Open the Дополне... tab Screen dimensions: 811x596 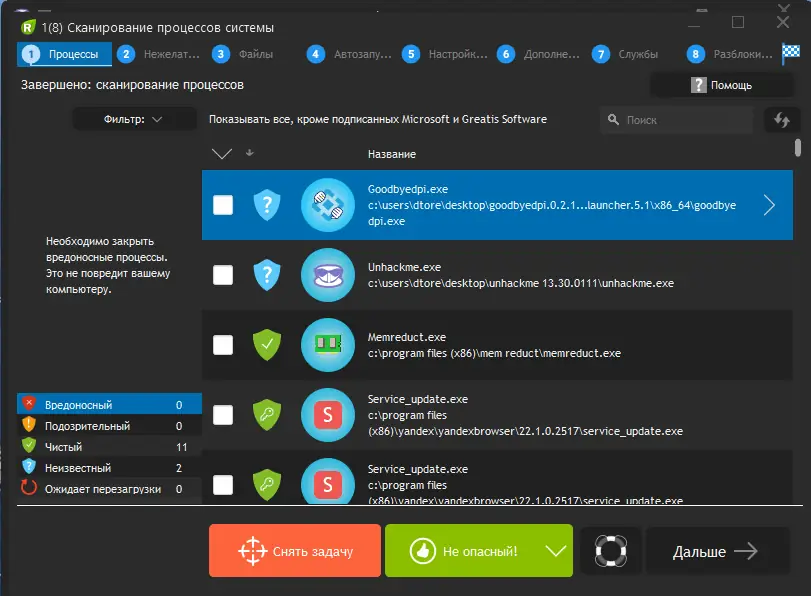[x=540, y=54]
